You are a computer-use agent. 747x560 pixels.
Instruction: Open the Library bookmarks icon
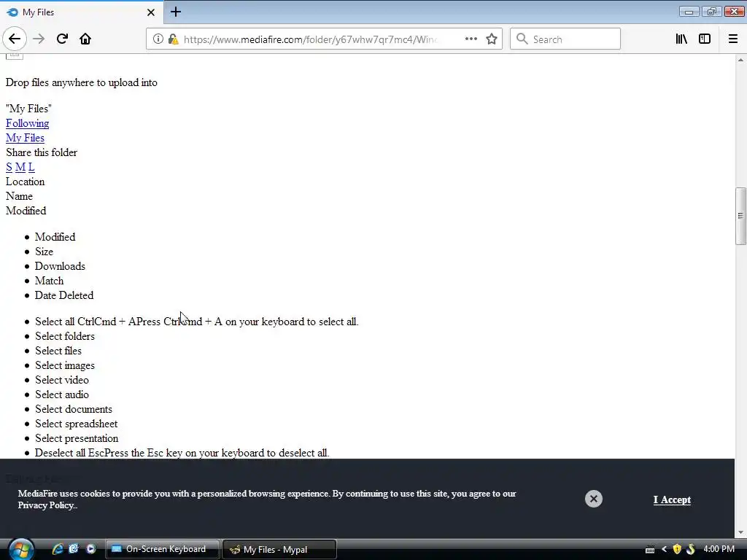[x=681, y=39]
